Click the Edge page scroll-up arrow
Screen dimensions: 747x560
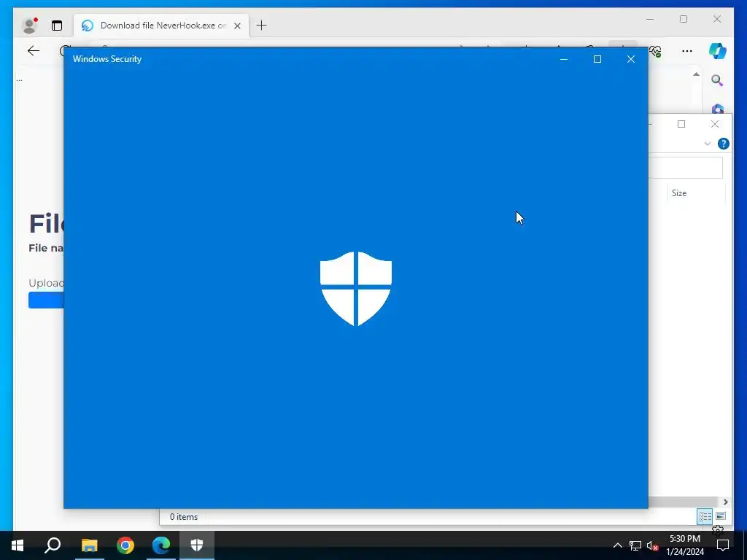(x=696, y=74)
